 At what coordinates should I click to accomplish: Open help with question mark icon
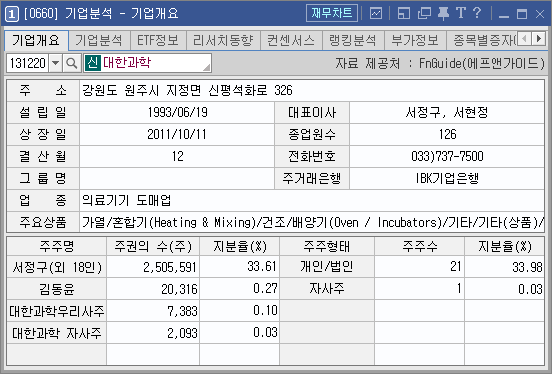pos(477,13)
